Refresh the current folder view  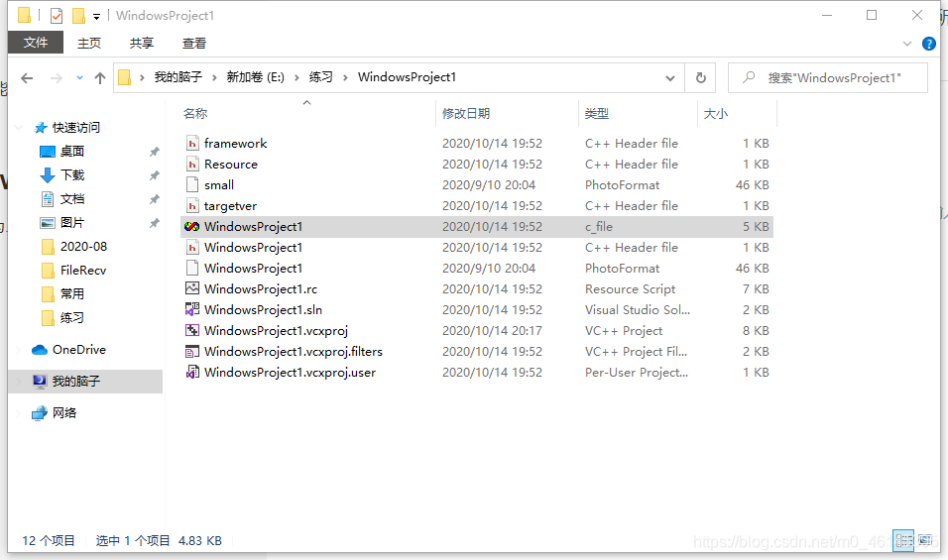[701, 78]
